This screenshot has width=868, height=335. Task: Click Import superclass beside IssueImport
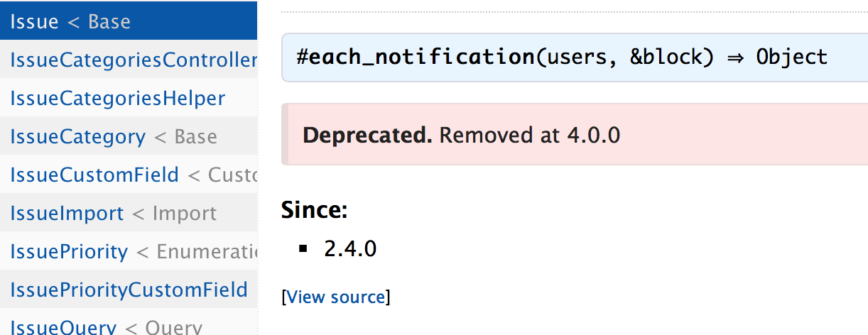click(x=185, y=213)
